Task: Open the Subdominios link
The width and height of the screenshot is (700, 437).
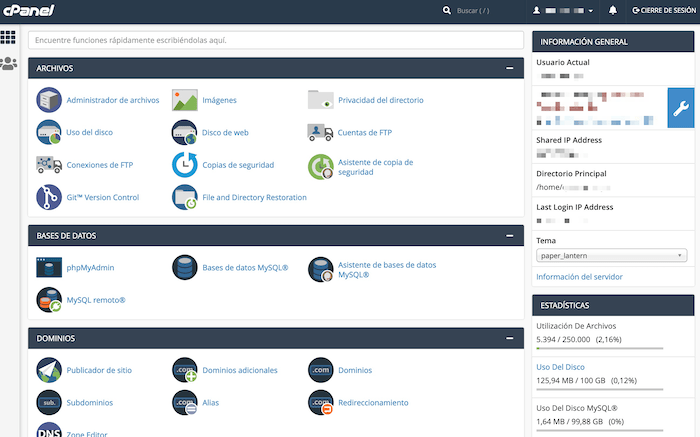Action: [90, 403]
